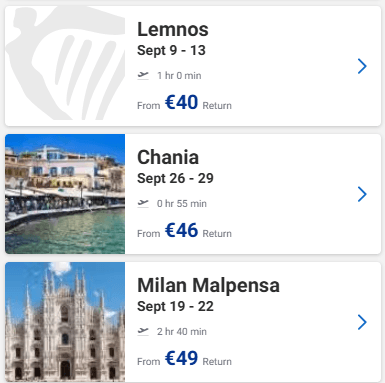The image size is (385, 383).
Task: Open the Milan Malpensa chevron arrow
Action: pyautogui.click(x=362, y=322)
